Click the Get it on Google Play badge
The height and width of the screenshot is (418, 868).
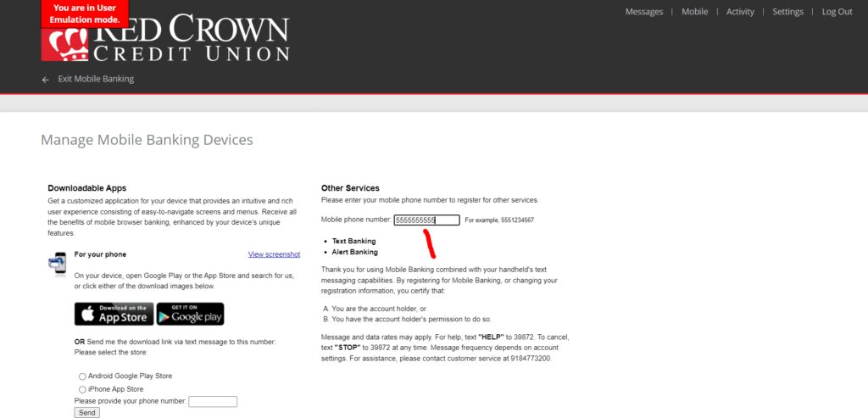(190, 314)
